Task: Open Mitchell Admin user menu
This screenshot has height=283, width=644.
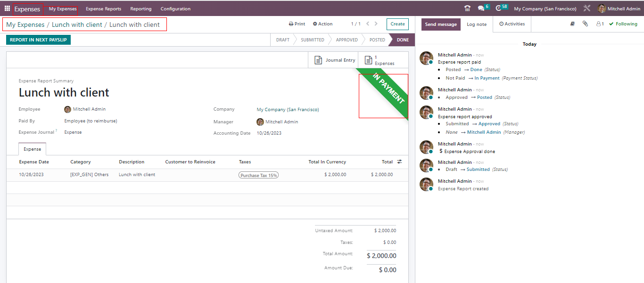Action: [x=619, y=8]
